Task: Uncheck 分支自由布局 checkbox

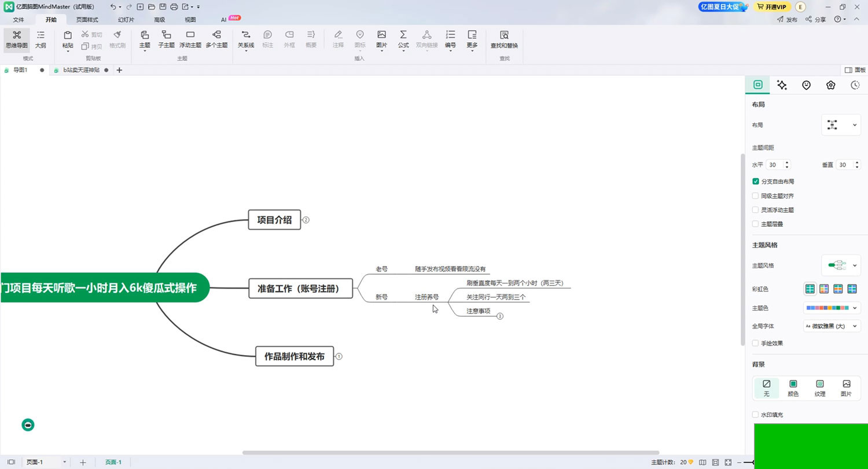Action: tap(756, 182)
